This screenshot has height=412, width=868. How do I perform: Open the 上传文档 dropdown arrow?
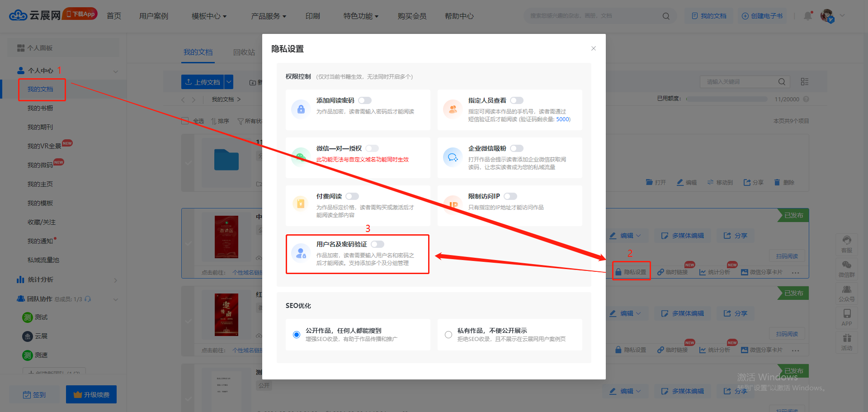(x=229, y=82)
